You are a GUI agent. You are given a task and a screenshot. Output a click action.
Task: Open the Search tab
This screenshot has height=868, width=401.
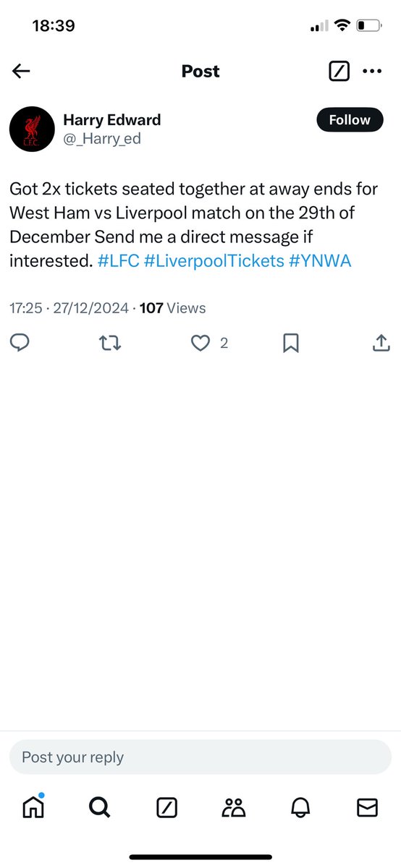[100, 808]
